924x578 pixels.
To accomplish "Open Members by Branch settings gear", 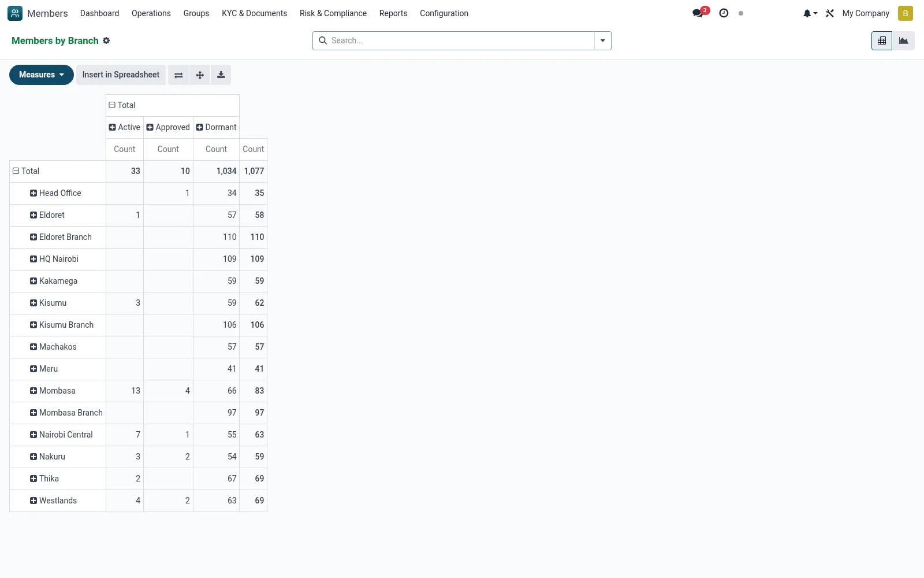I will 106,40.
